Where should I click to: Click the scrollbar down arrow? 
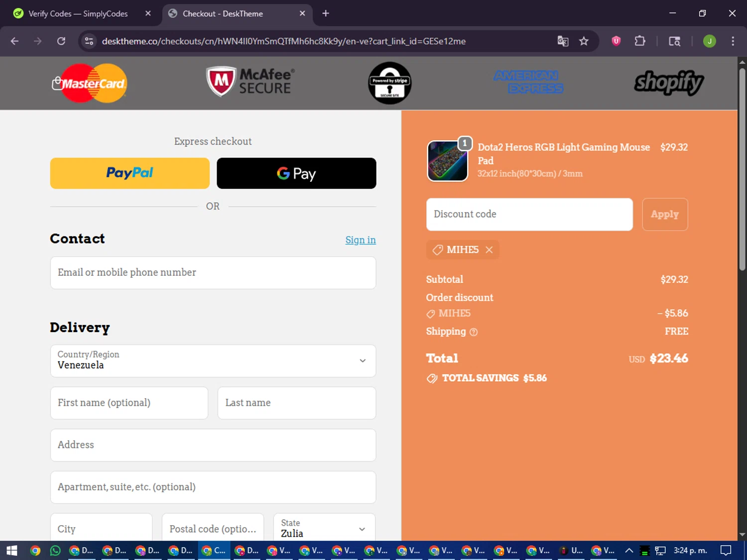click(742, 535)
